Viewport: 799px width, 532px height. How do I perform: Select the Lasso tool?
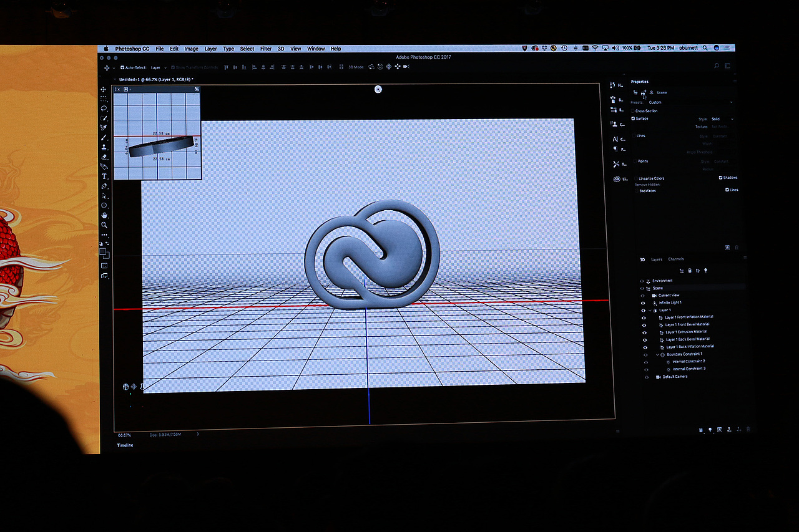[104, 108]
